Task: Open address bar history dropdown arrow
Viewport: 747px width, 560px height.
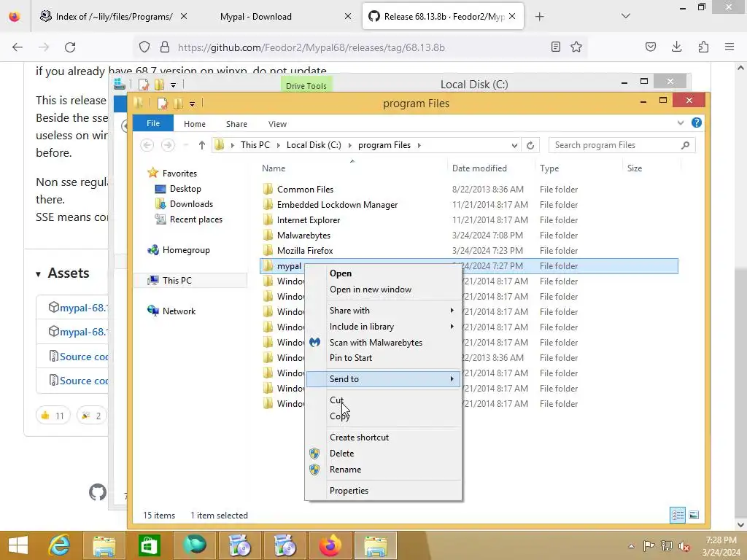Action: (x=514, y=145)
